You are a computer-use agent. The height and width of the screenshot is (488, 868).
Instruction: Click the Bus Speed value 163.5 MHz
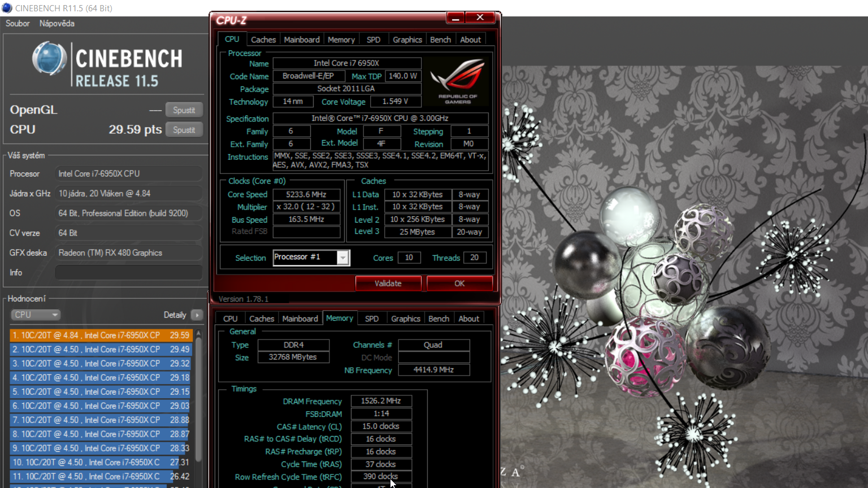pos(306,219)
